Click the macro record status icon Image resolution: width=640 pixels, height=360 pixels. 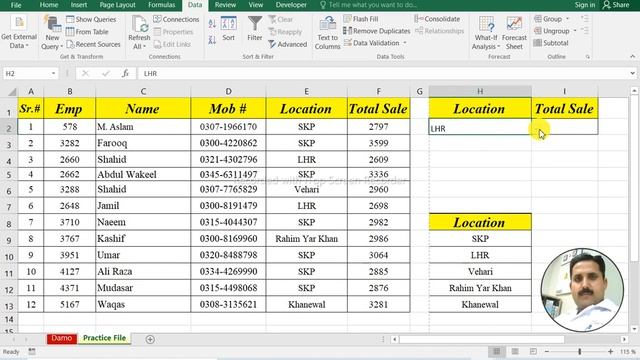pos(32,351)
